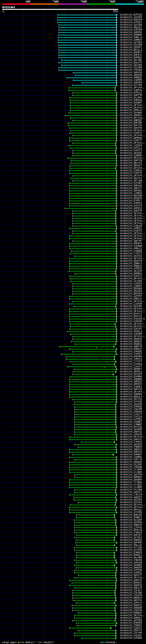Open hit UniRef100_Q2V3D4
The width and height of the screenshot is (146, 644).
coord(131,25)
